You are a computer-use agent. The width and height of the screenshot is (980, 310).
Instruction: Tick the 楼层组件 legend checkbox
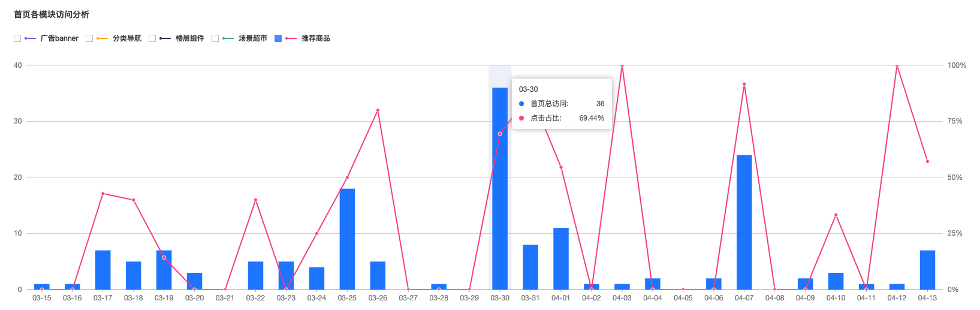pos(152,38)
